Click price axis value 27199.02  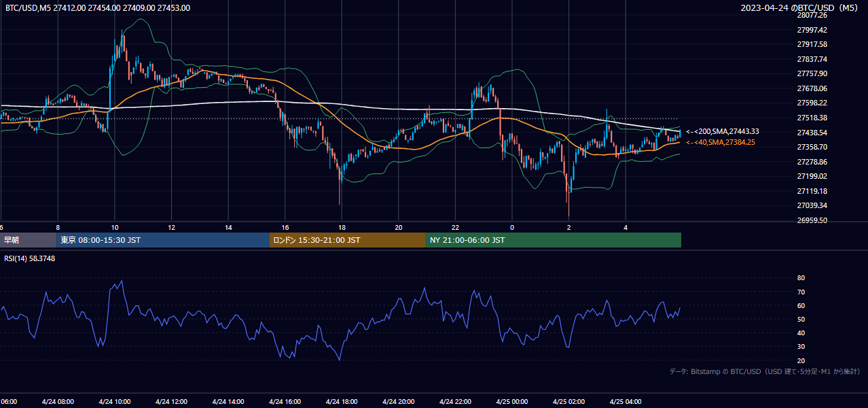coord(812,176)
